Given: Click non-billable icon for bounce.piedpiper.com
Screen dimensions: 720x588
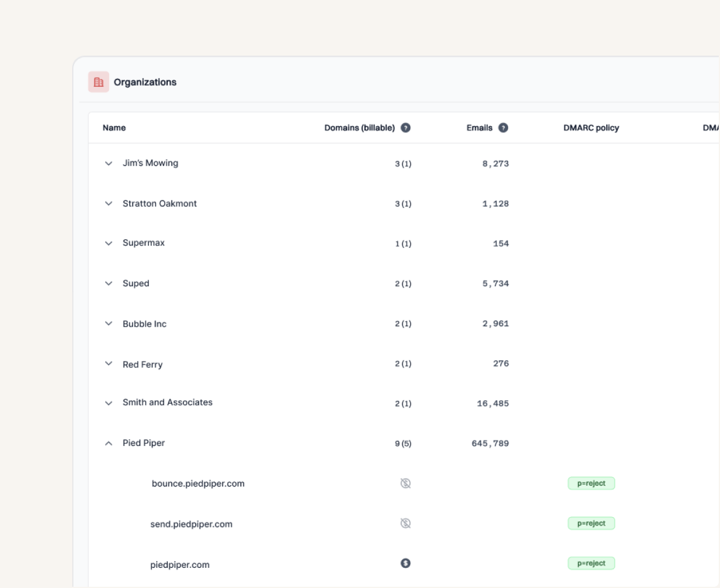Looking at the screenshot, I should coord(405,483).
